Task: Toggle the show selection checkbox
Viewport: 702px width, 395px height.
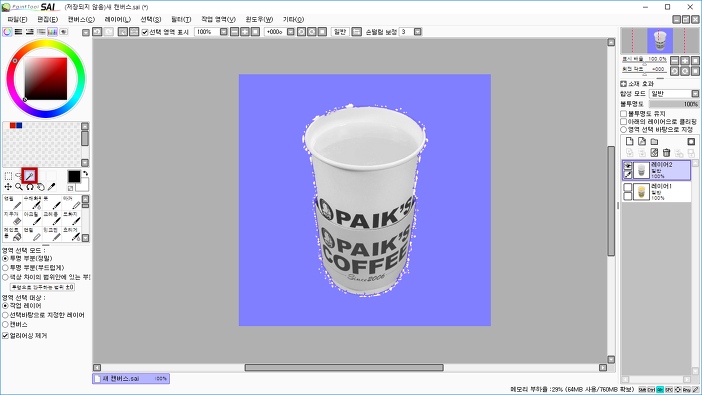Action: (x=145, y=32)
